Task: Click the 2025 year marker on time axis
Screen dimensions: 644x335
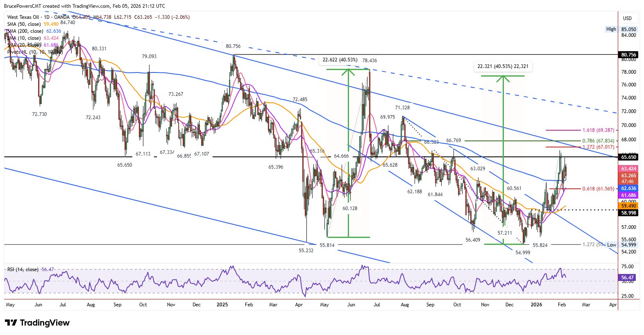Action: click(222, 305)
